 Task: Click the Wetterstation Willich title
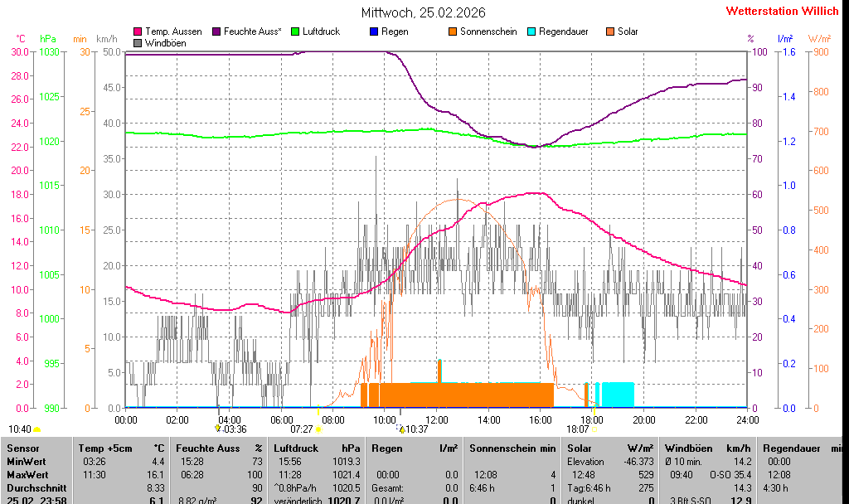point(782,11)
